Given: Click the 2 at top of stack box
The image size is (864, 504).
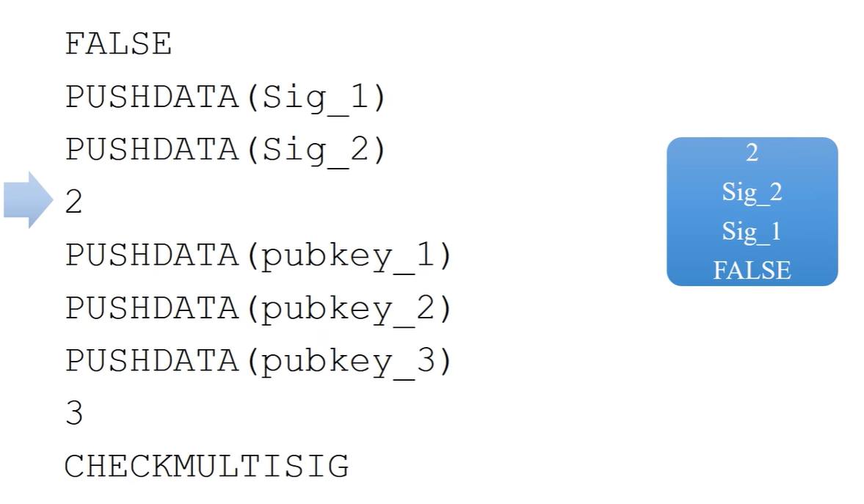Looking at the screenshot, I should (752, 153).
